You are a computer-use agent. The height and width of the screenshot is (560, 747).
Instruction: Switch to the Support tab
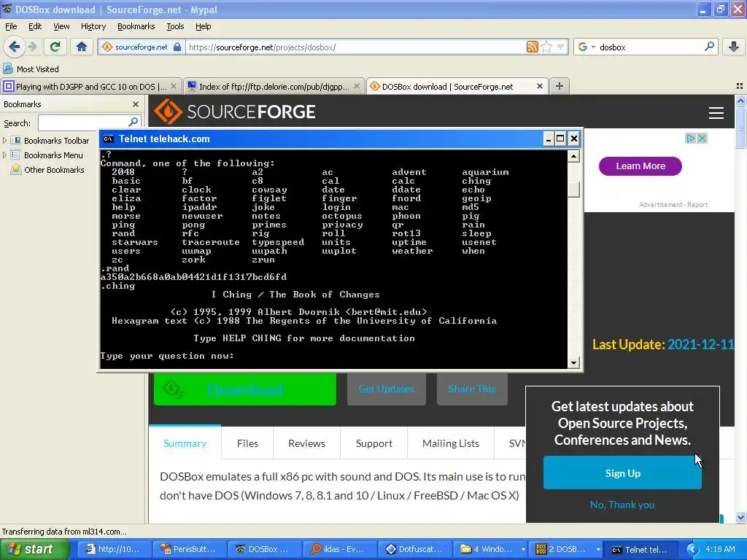pyautogui.click(x=374, y=443)
